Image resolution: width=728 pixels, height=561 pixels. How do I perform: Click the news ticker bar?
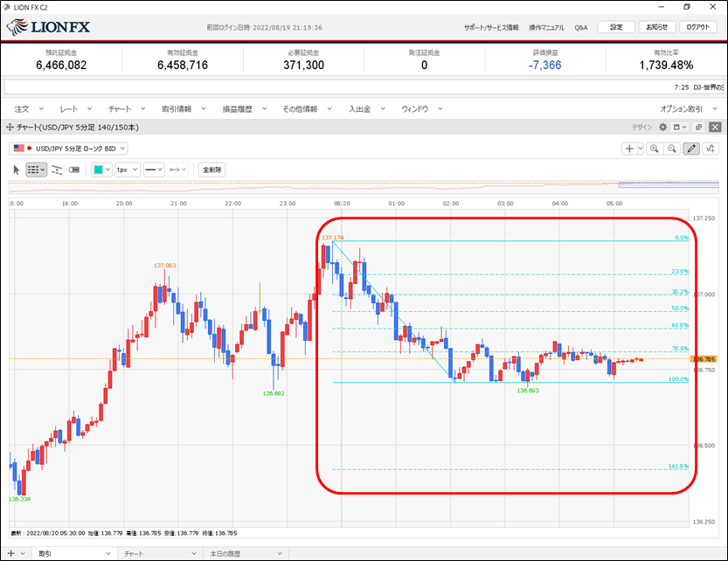point(364,87)
